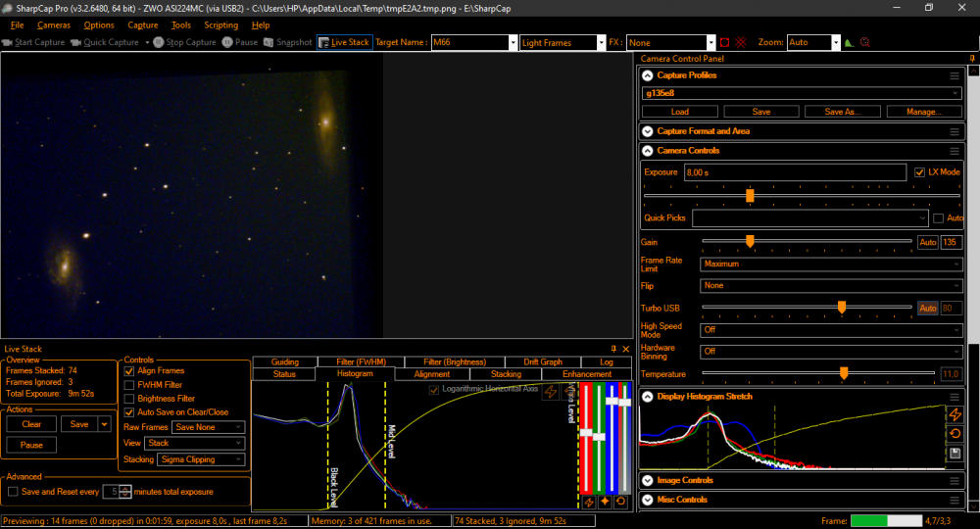
Task: Open the Hardware Binning dropdown
Action: click(831, 352)
